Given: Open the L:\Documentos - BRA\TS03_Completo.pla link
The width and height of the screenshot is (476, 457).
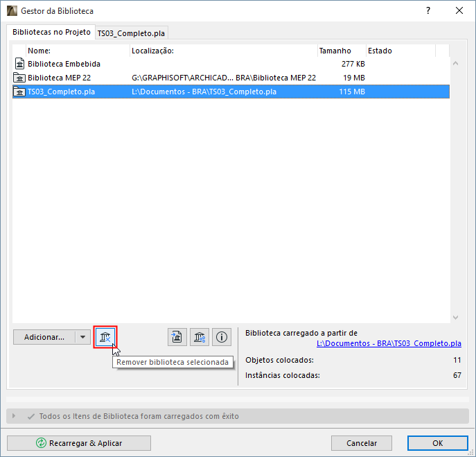Looking at the screenshot, I should (389, 343).
